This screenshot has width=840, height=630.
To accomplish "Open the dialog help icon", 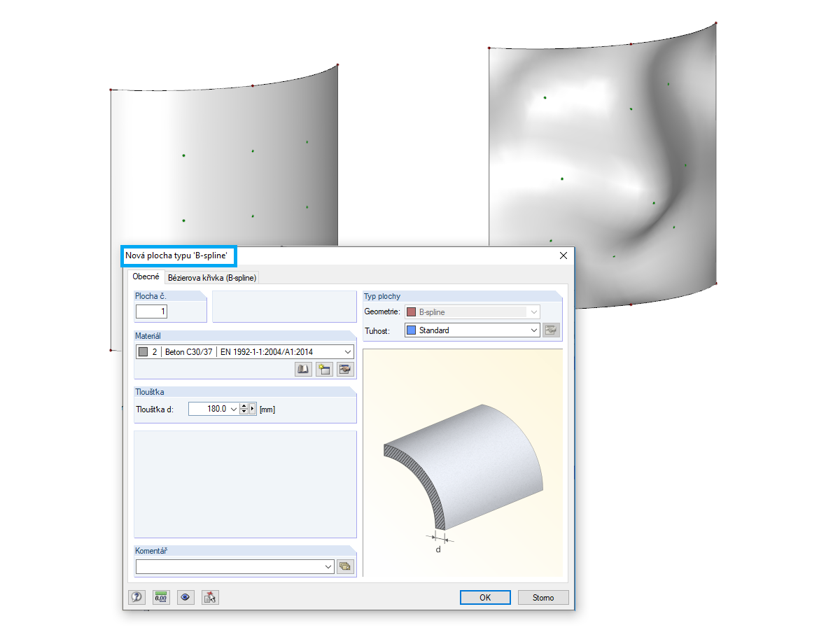I will click(x=137, y=597).
